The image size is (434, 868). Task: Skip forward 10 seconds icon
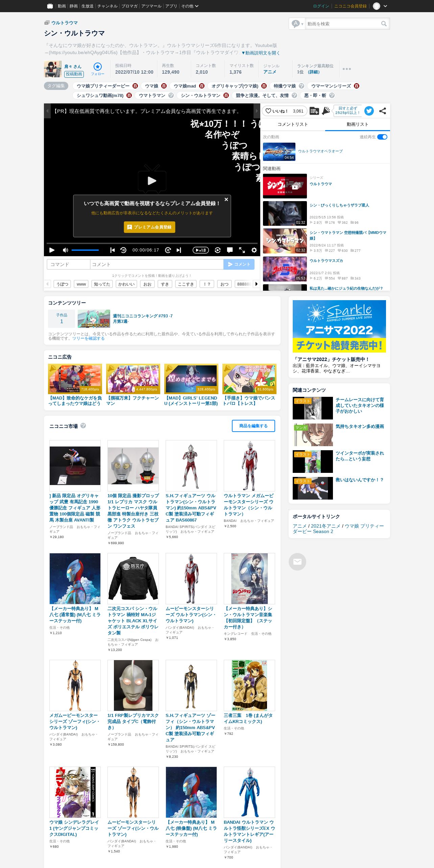[168, 250]
